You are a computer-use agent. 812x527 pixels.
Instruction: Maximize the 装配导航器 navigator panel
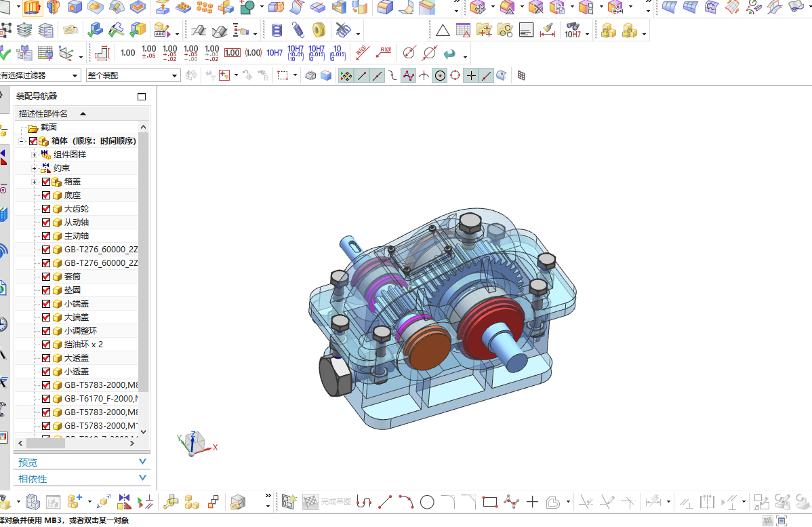142,96
